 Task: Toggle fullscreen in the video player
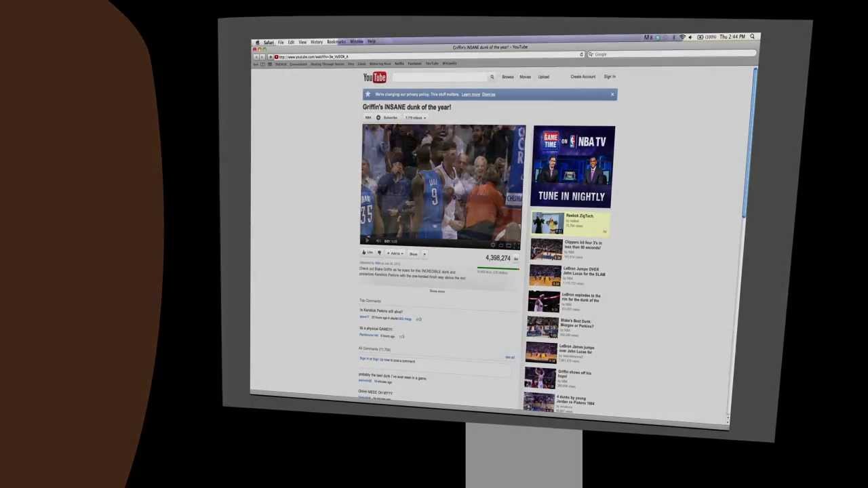(x=517, y=245)
